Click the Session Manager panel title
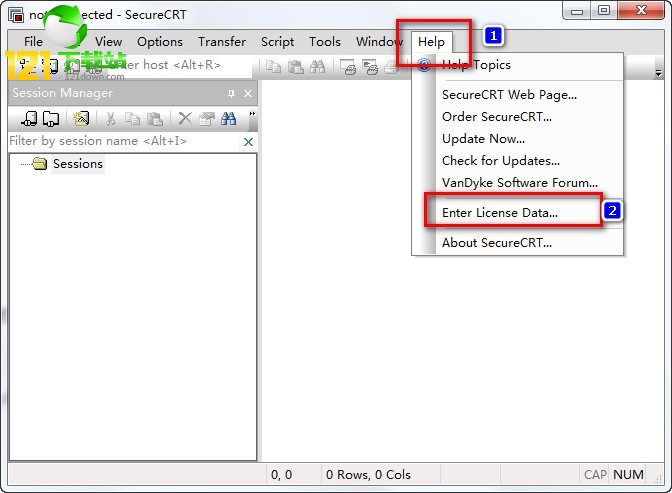 point(62,93)
